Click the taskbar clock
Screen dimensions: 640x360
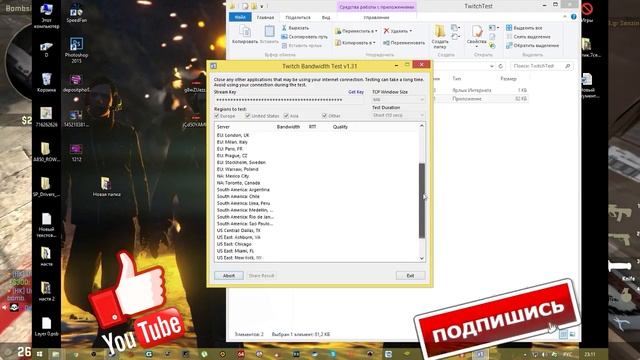tap(589, 354)
